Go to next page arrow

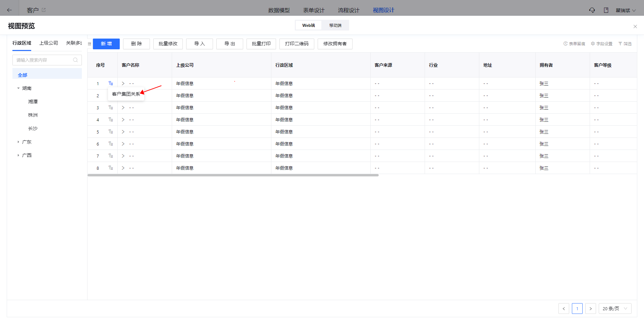591,309
